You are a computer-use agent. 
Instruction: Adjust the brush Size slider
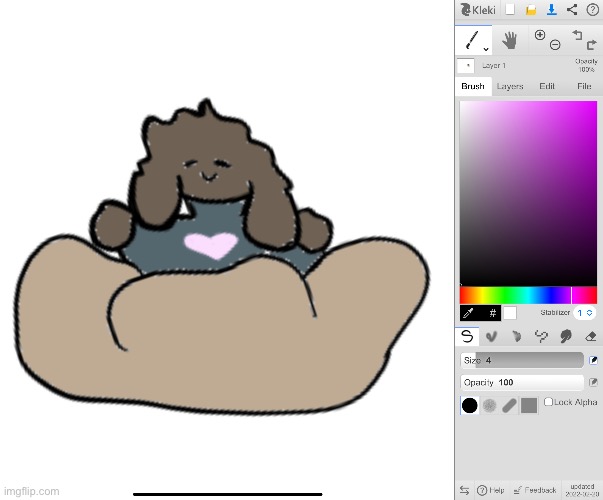pyautogui.click(x=522, y=360)
